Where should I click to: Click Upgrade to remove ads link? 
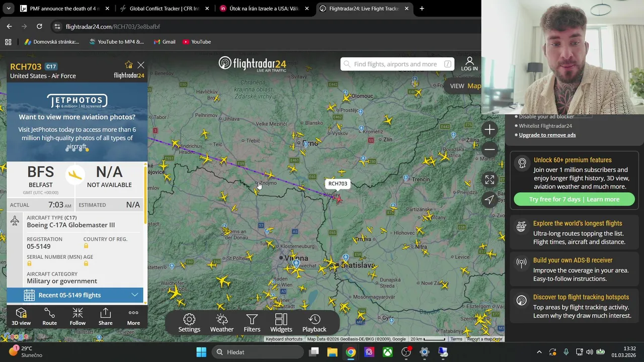pyautogui.click(x=547, y=135)
